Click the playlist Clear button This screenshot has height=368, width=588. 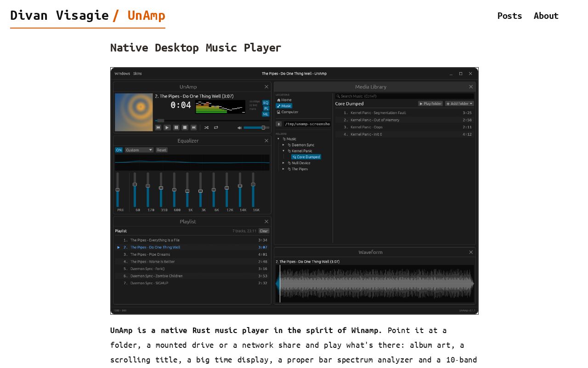coord(264,231)
